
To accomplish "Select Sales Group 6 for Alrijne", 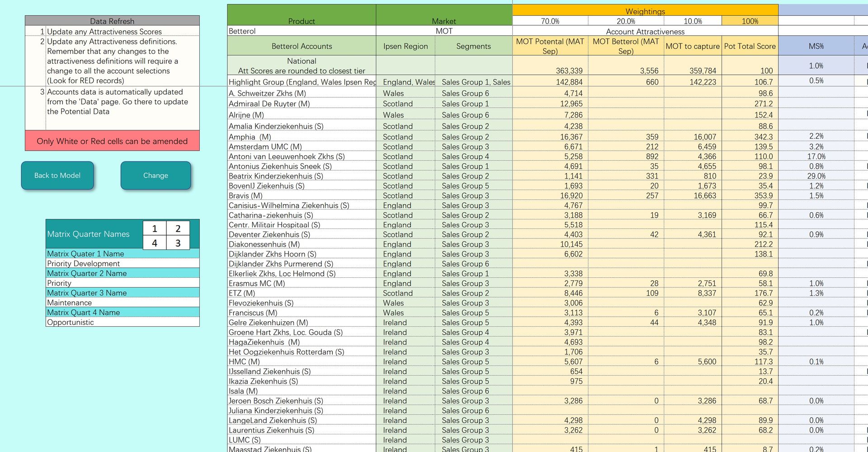I will coord(473,115).
